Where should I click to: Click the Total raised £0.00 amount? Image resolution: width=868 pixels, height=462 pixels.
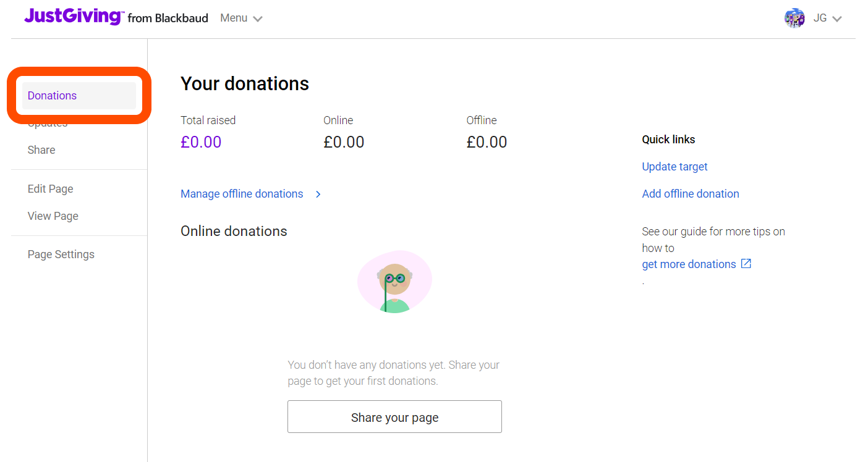(201, 142)
